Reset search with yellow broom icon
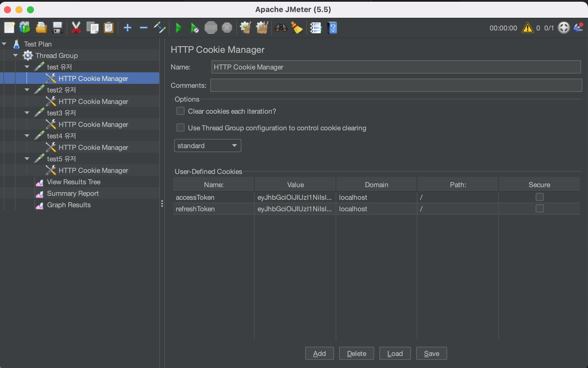588x368 pixels. [297, 28]
